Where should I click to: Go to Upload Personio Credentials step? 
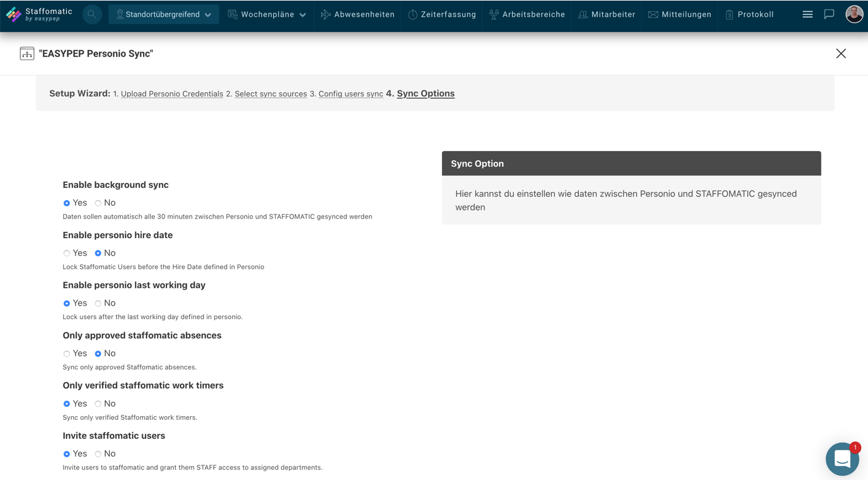point(172,94)
